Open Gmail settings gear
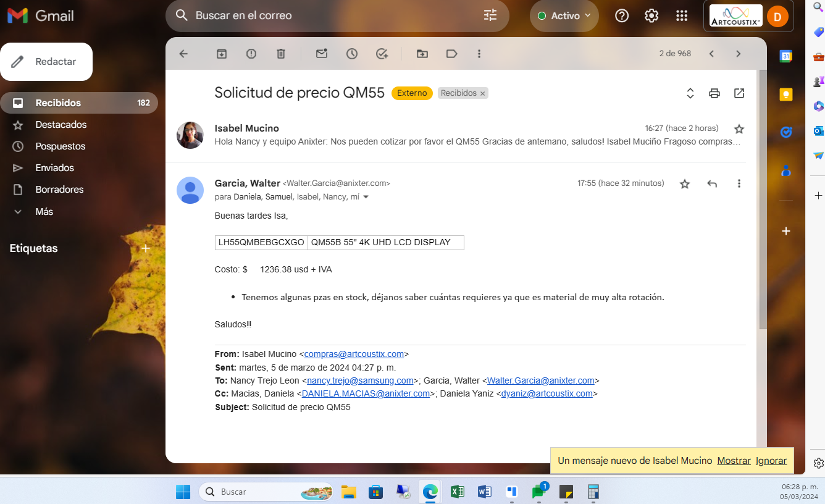 coord(651,15)
